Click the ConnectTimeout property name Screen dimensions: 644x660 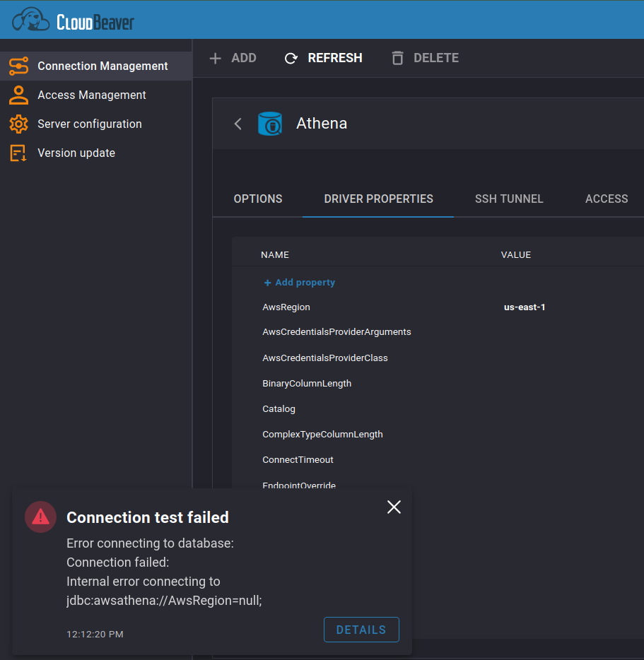tap(297, 459)
